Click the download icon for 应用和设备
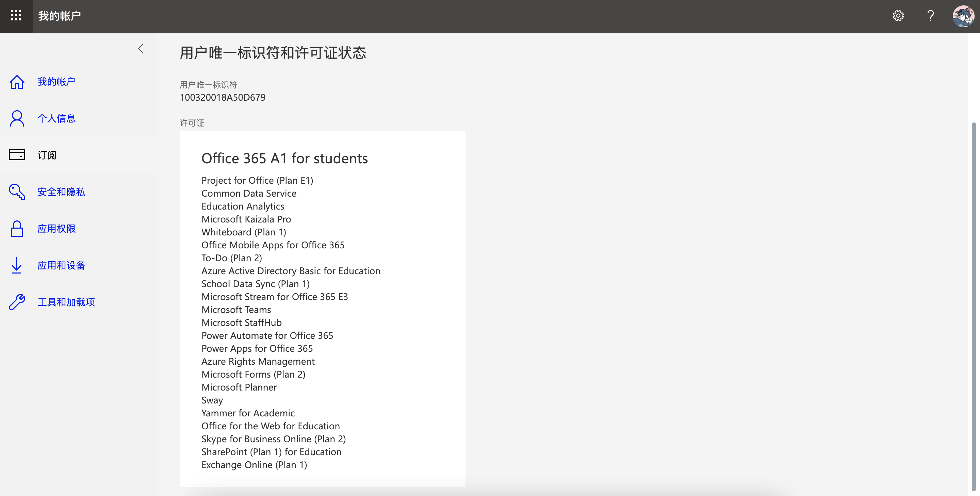This screenshot has height=496, width=980. (17, 265)
